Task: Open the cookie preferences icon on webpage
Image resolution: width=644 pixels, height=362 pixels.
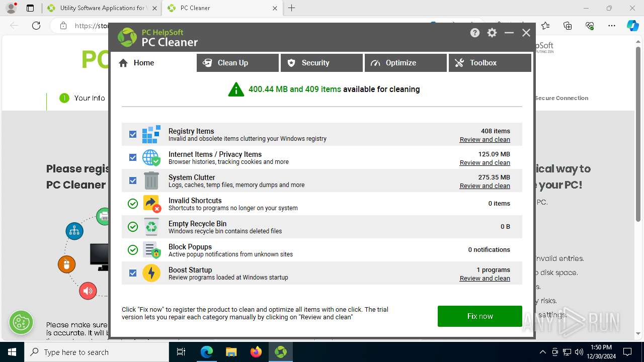Action: click(x=21, y=322)
